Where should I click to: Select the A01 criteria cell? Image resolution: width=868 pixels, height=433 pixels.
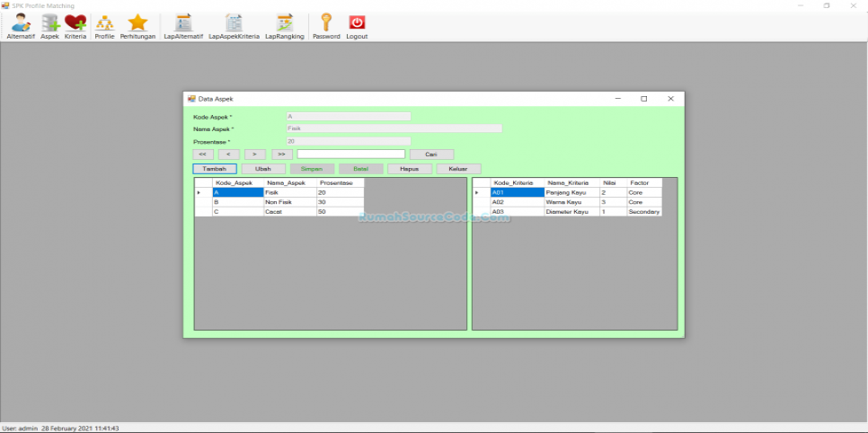point(518,192)
